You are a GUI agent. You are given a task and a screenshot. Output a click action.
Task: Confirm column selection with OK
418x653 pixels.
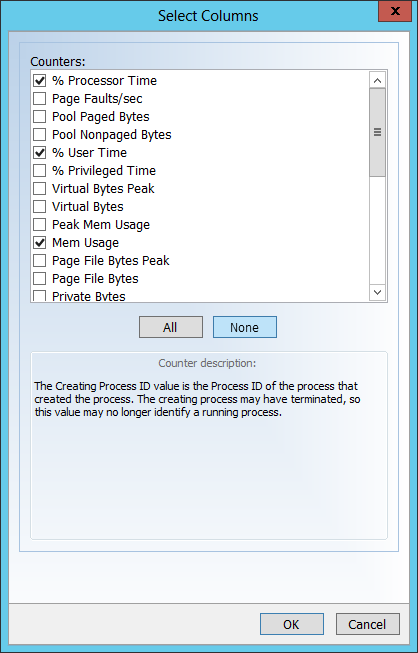coord(292,624)
